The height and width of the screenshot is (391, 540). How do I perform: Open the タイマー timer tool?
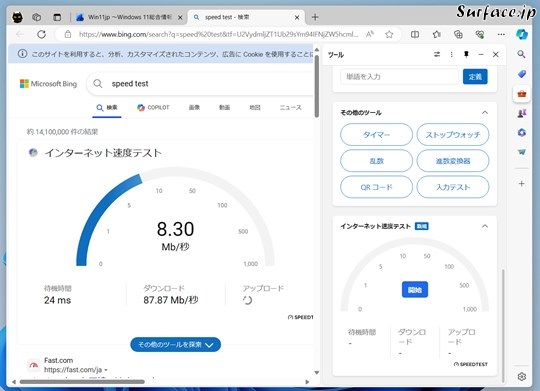pyautogui.click(x=376, y=135)
